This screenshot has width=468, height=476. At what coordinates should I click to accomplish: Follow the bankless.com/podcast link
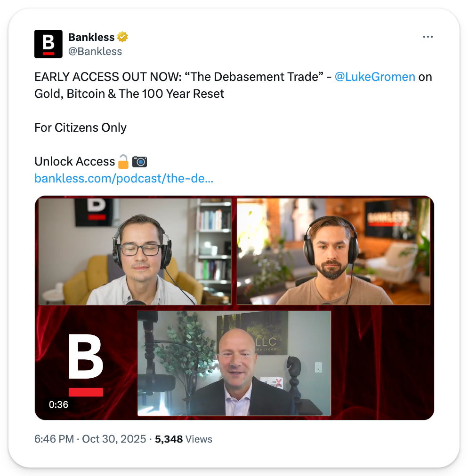[124, 178]
